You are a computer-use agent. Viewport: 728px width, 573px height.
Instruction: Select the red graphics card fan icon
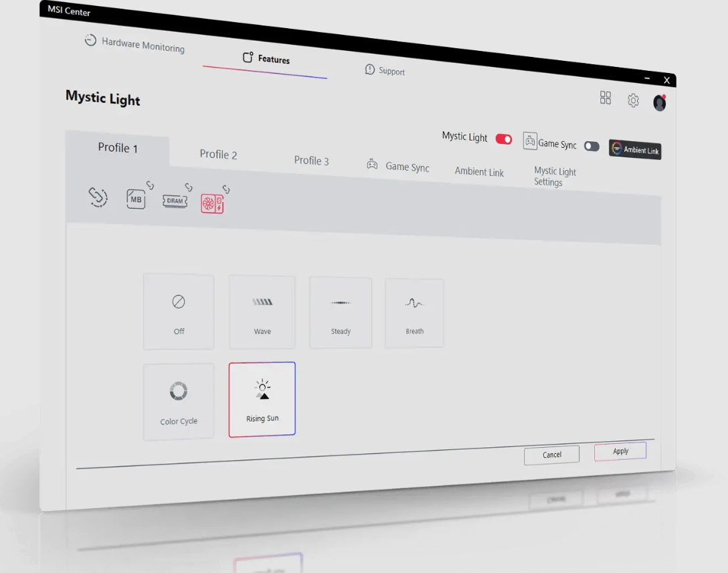click(x=212, y=204)
